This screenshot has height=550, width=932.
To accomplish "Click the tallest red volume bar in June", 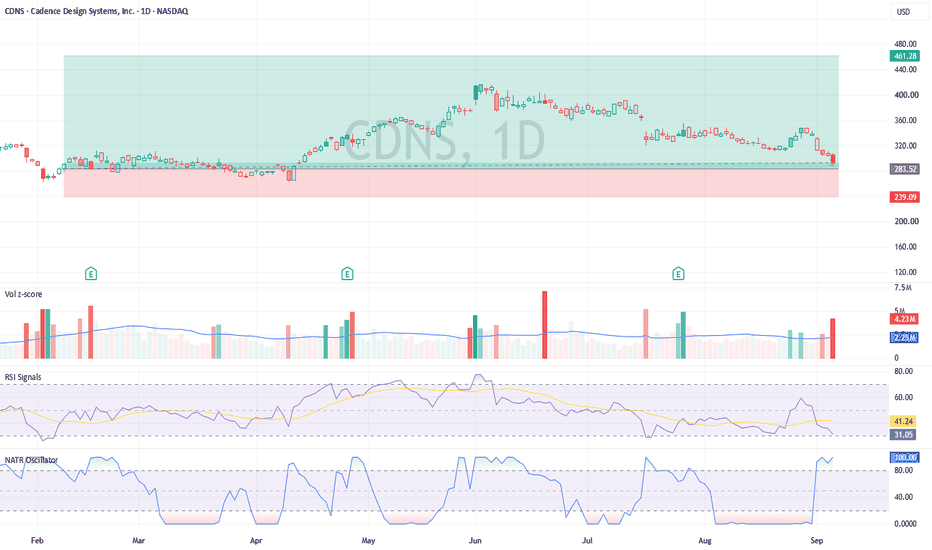I will [544, 325].
